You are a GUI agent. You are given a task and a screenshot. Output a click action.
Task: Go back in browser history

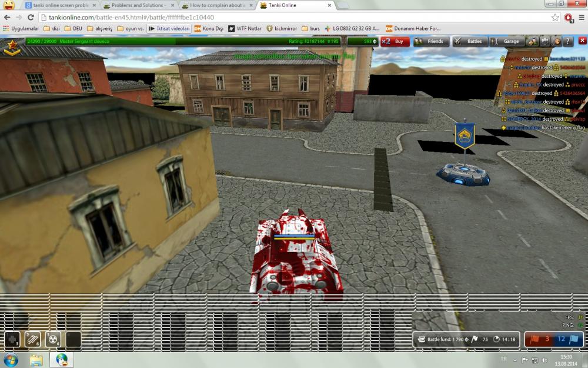[8, 17]
